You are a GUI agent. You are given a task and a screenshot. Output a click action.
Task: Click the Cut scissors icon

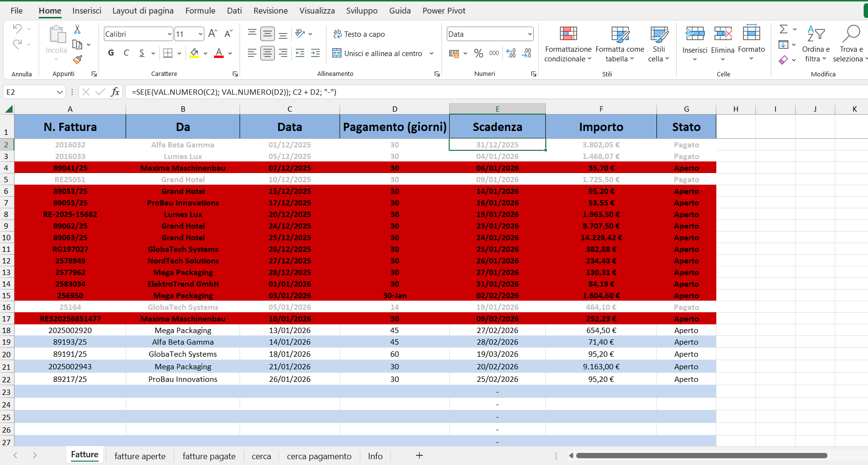pos(77,29)
